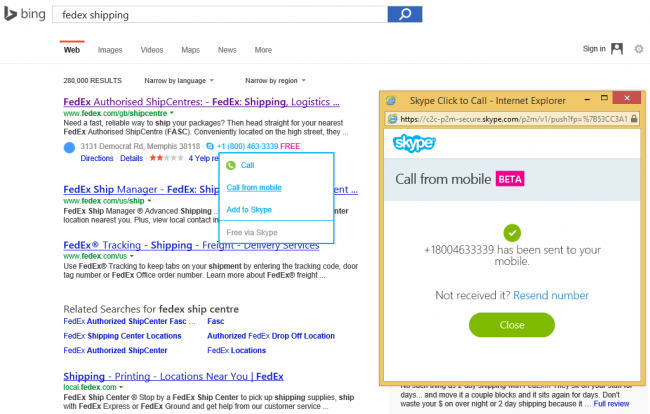Open the Maps tab
Screen dimensions: 650x414
click(190, 50)
